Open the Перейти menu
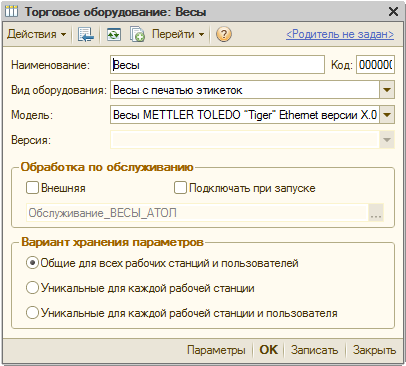This screenshot has width=406, height=366. pos(178,34)
